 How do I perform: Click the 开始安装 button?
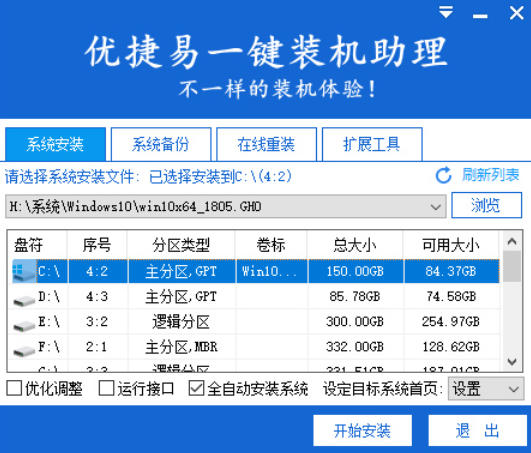[x=362, y=431]
